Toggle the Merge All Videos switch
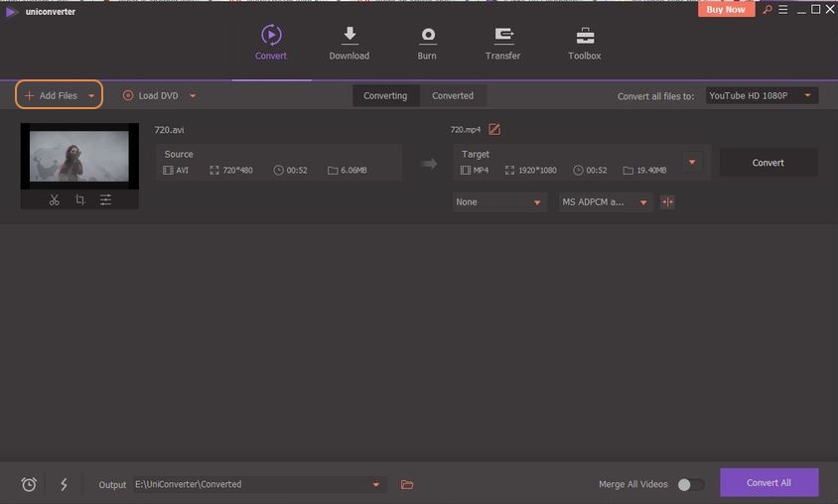Screen dimensions: 838x504 point(690,484)
